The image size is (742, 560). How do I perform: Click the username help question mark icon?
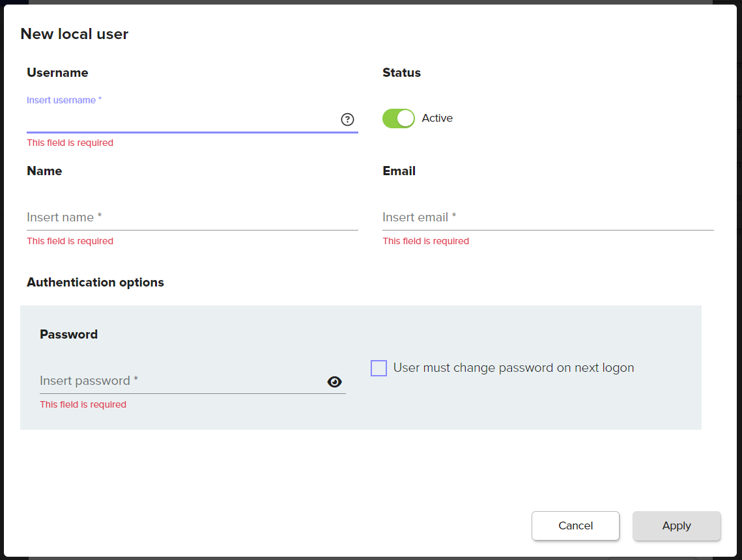(348, 119)
